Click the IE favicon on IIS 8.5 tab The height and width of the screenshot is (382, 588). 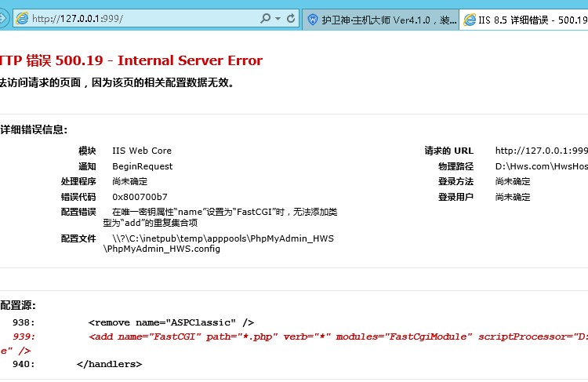click(x=469, y=20)
